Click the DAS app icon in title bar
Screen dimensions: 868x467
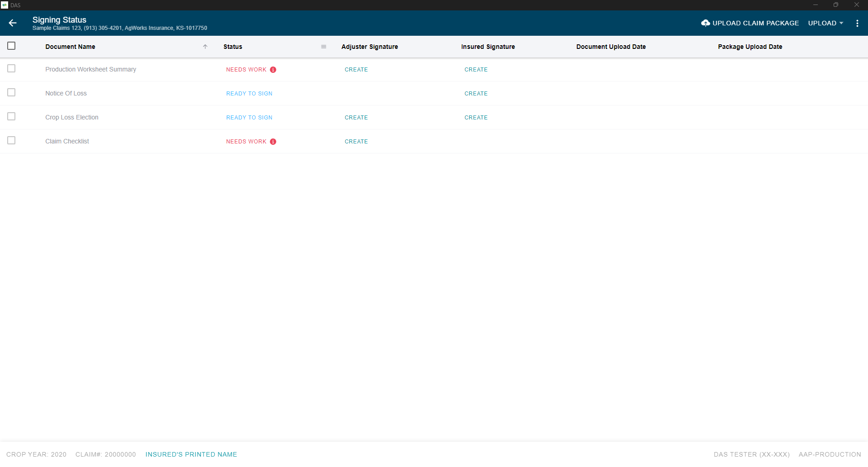click(5, 5)
